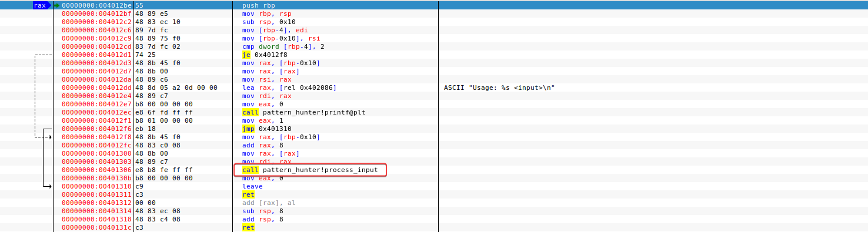
Task: Select the je 0x4012f8 jump instruction
Action: (x=265, y=55)
